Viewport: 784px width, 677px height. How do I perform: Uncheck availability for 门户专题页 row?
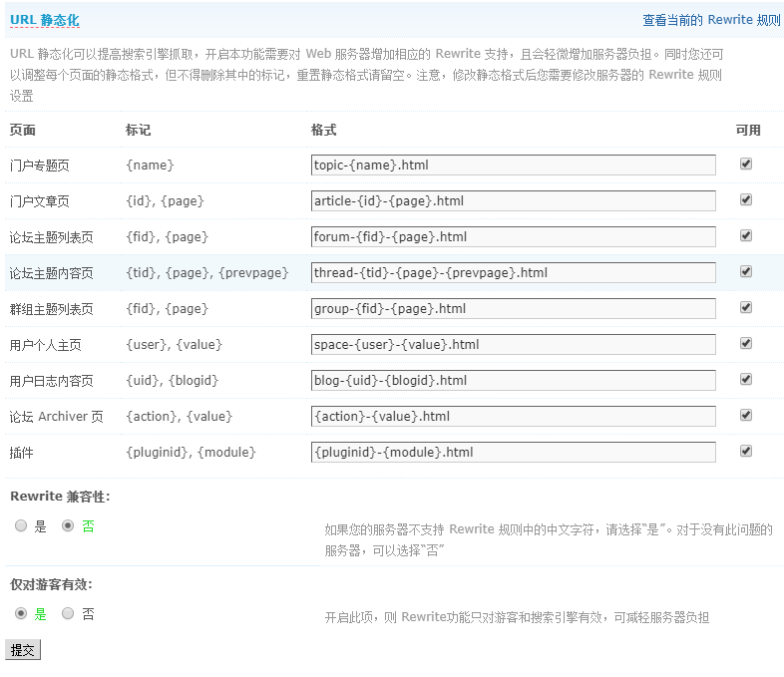point(746,164)
